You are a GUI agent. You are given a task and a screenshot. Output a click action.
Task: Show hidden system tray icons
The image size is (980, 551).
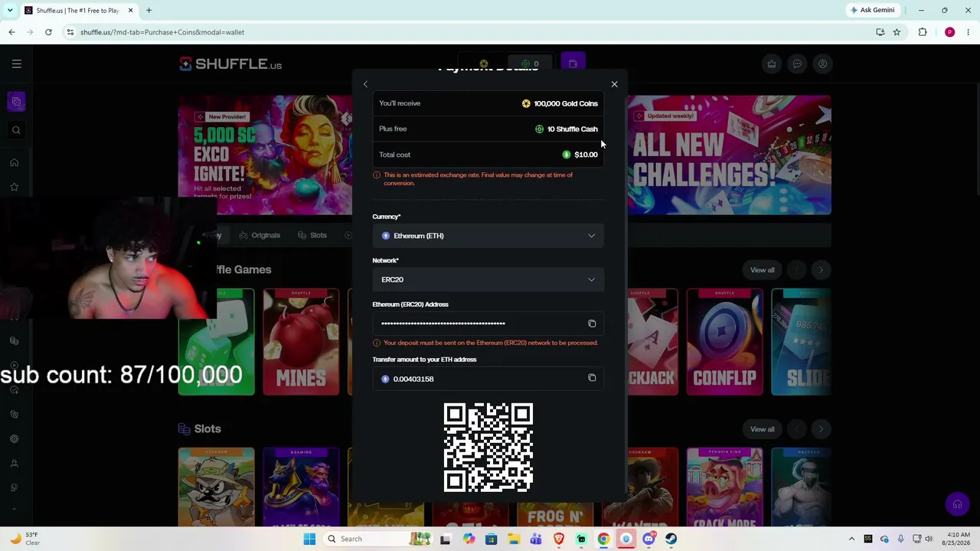pyautogui.click(x=851, y=539)
